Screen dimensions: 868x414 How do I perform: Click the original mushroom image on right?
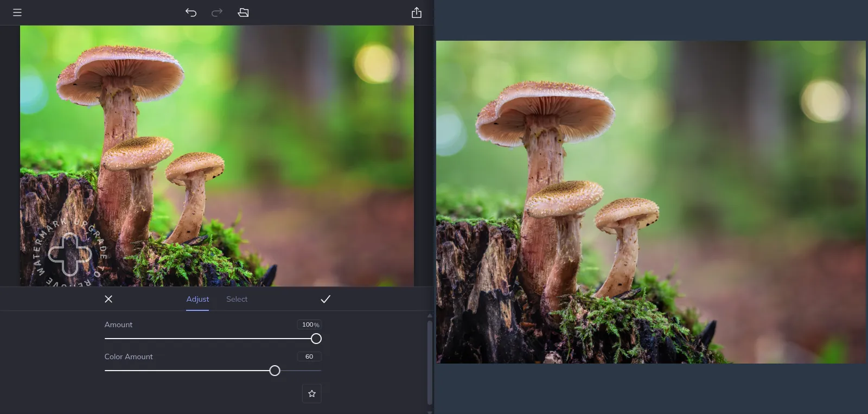coord(651,202)
